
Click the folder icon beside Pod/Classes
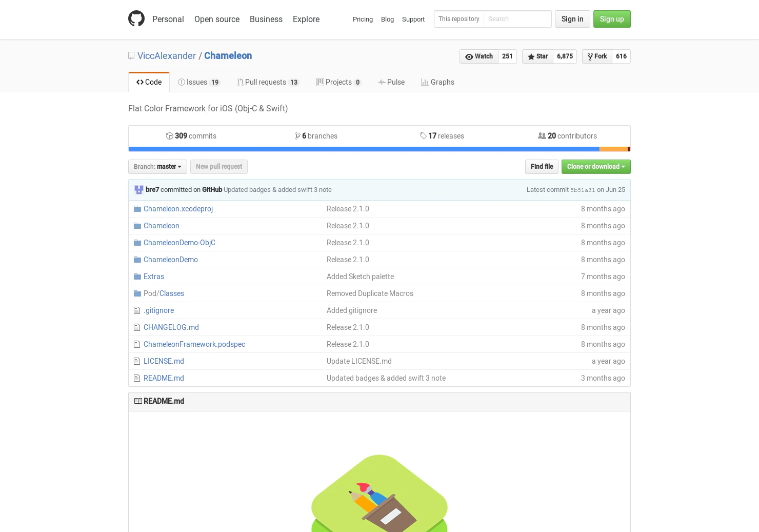click(137, 293)
